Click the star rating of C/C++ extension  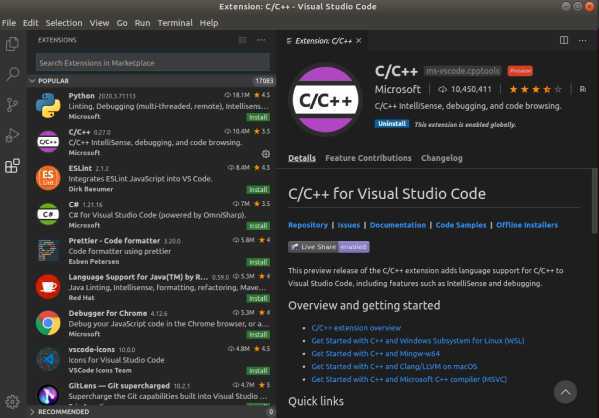535,89
